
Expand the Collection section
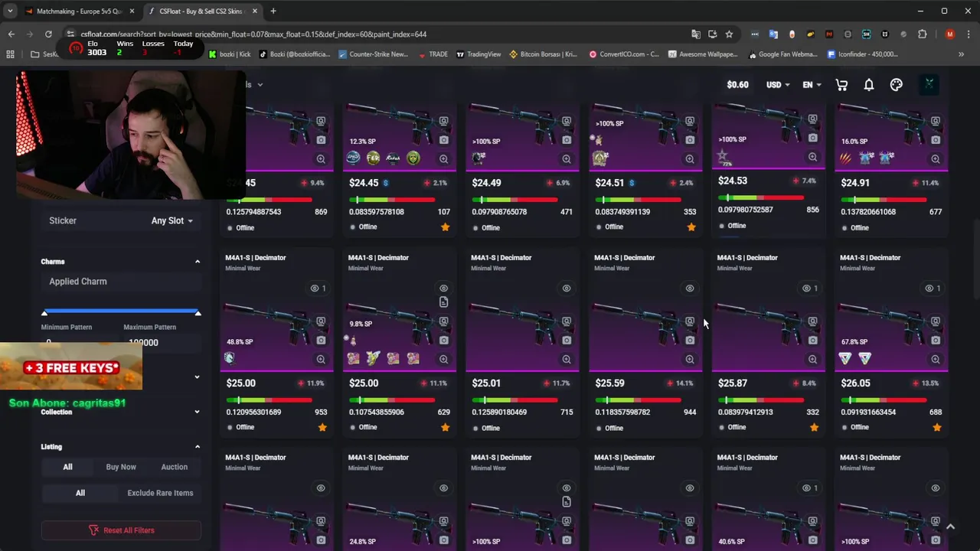point(198,412)
